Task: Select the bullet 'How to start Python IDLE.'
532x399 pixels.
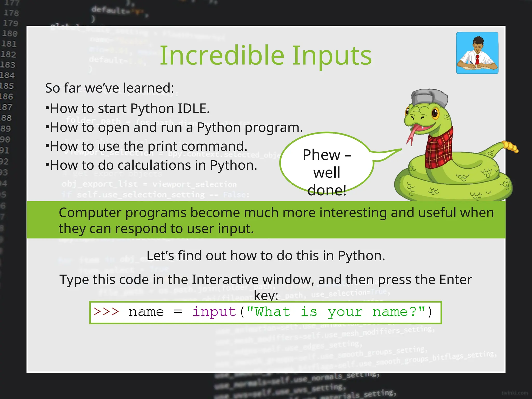Action: tap(128, 108)
